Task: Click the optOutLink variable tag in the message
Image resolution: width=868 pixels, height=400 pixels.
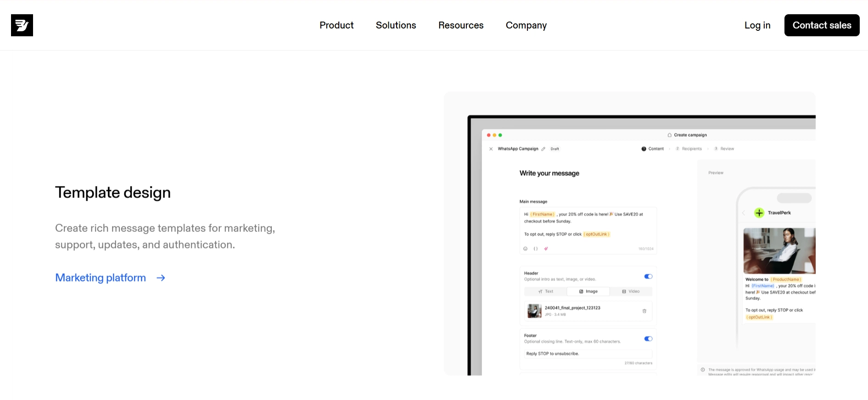Action: click(x=597, y=234)
